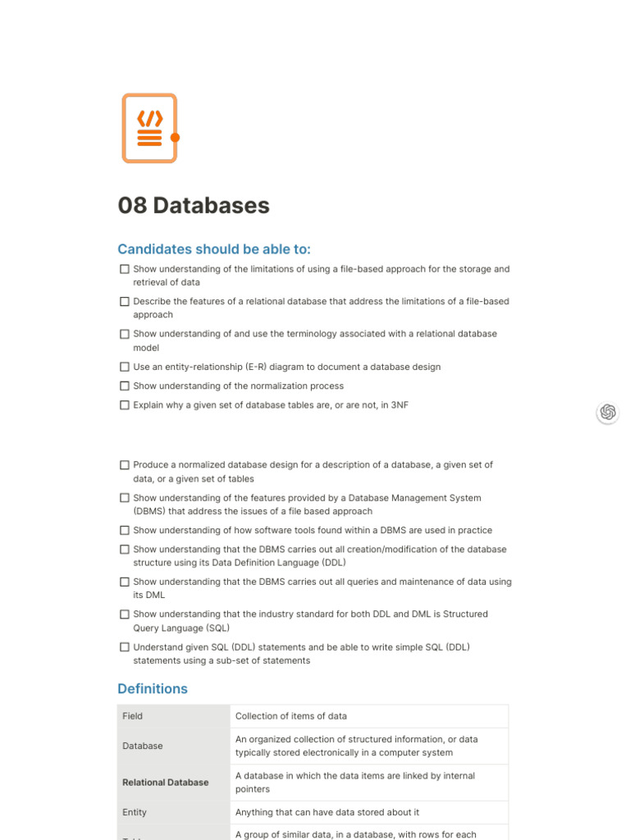Click the floating ChatGPT logo button
The image size is (630, 840).
[608, 412]
